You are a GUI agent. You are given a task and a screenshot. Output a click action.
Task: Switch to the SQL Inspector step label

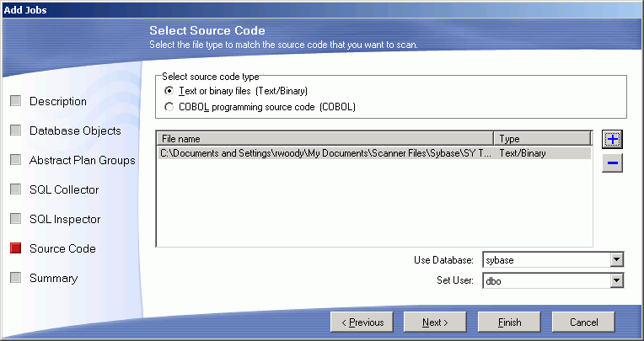tap(65, 219)
